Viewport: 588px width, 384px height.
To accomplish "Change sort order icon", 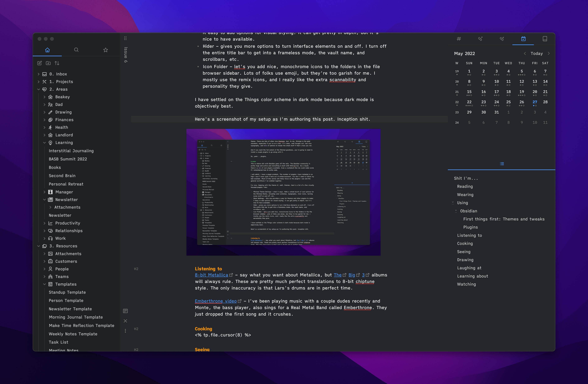I will tap(57, 63).
